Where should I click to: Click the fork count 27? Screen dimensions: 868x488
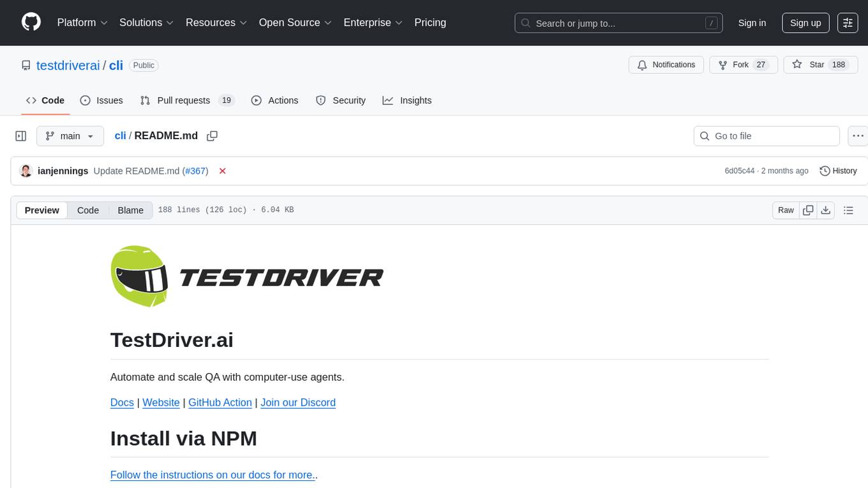(x=760, y=65)
